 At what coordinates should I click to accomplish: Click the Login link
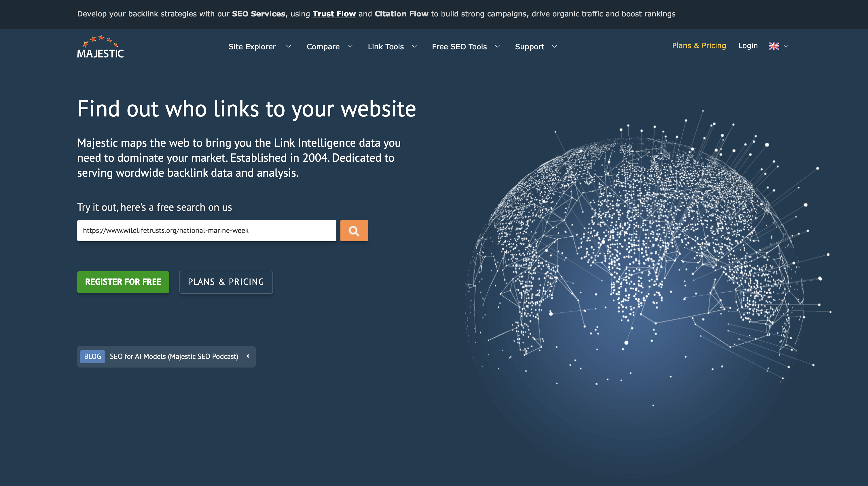748,46
